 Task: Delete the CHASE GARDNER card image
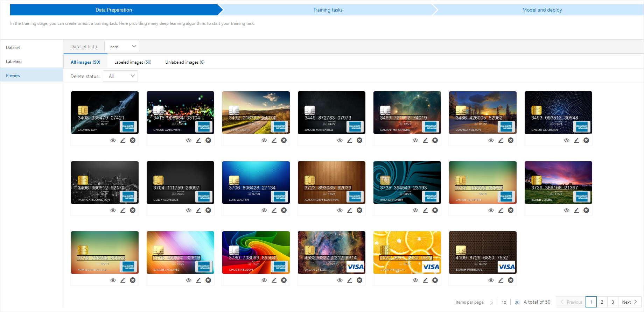(x=208, y=140)
